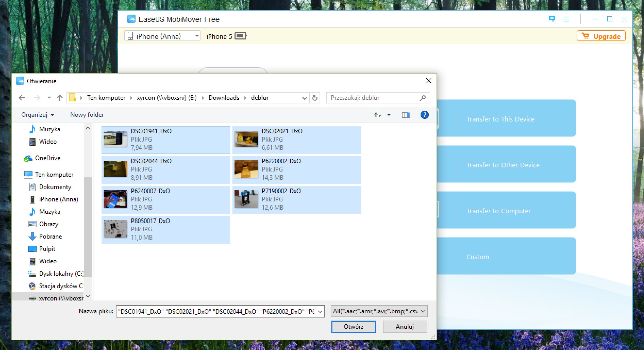644x350 pixels.
Task: Toggle the preview pane icon
Action: 406,115
